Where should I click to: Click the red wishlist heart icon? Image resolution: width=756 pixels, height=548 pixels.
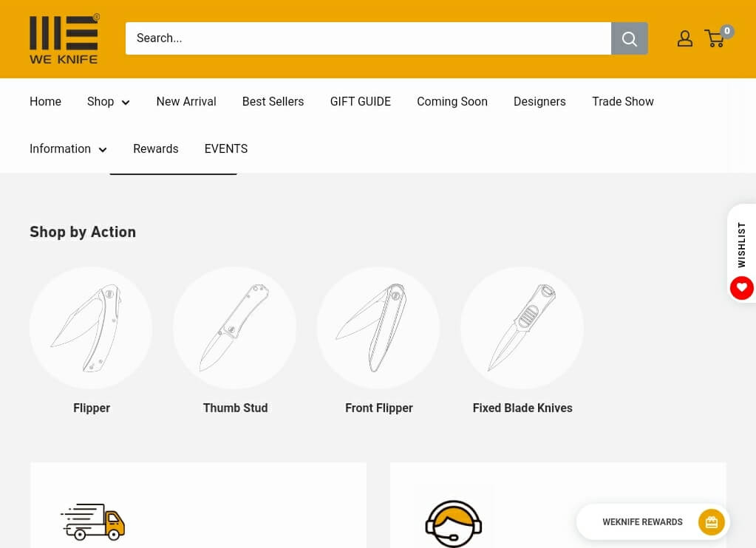(741, 288)
